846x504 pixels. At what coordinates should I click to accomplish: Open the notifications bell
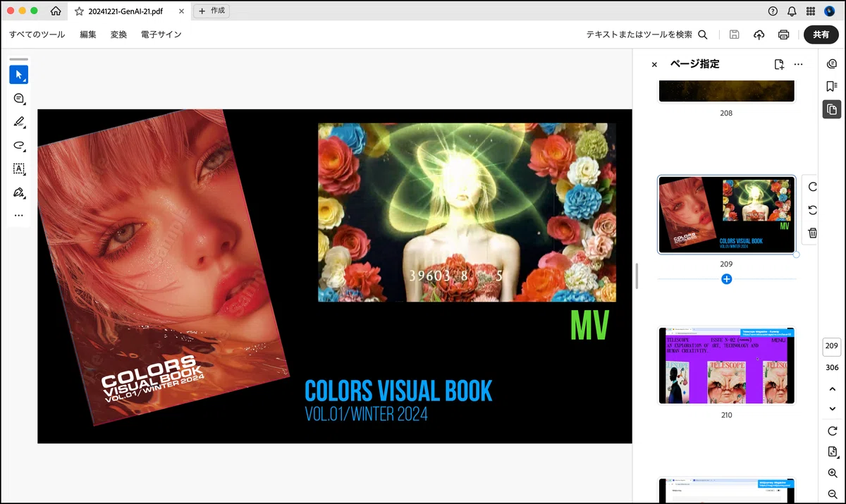[x=792, y=11]
